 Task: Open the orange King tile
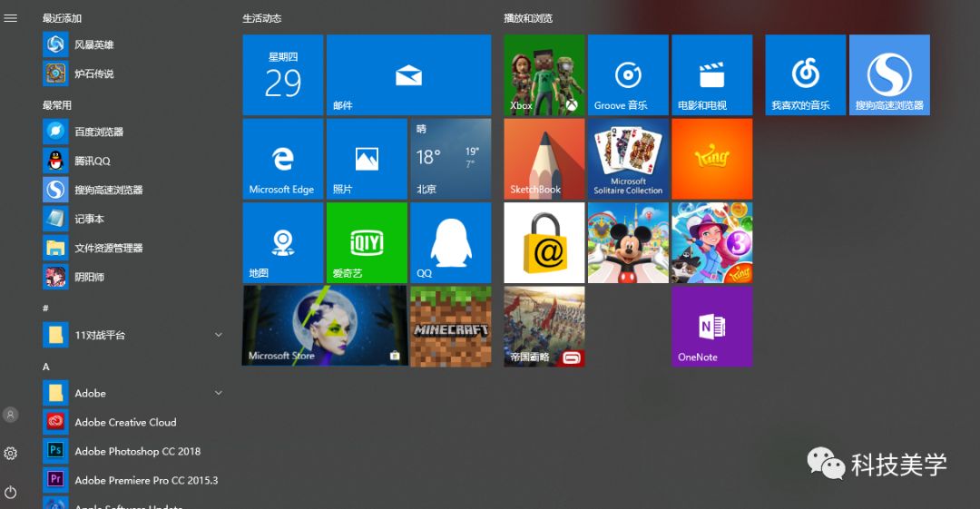click(x=712, y=159)
